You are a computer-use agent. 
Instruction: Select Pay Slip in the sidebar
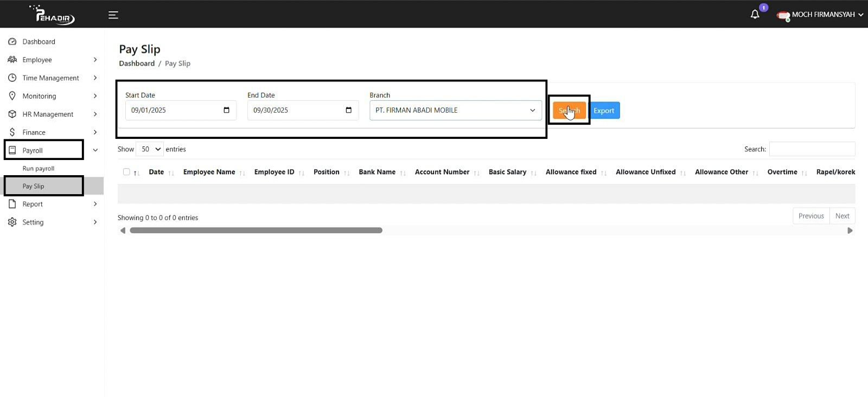[x=34, y=186]
